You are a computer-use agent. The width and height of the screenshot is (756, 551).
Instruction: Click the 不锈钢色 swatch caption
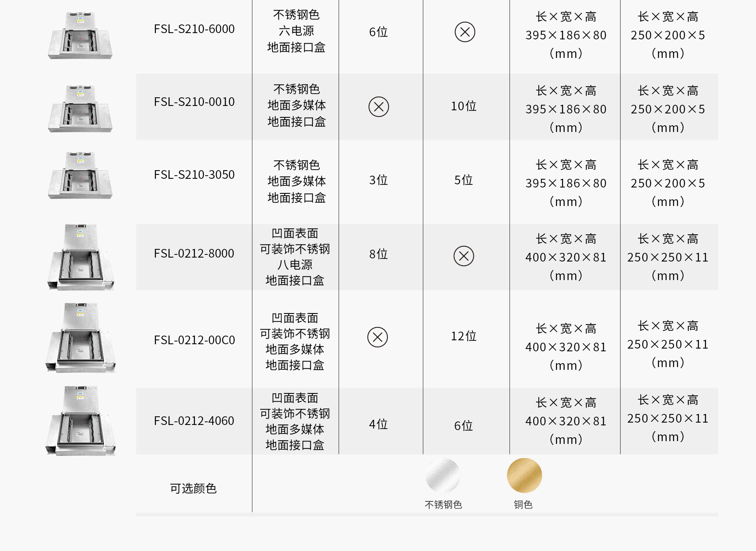[443, 505]
